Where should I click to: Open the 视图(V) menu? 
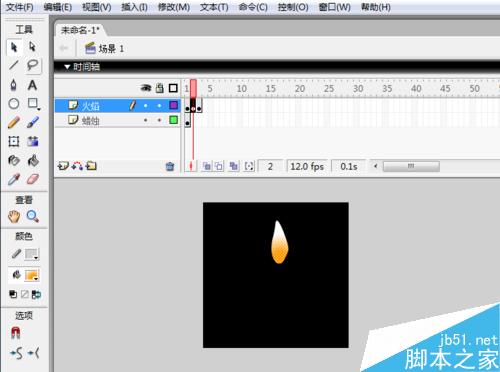pos(97,7)
